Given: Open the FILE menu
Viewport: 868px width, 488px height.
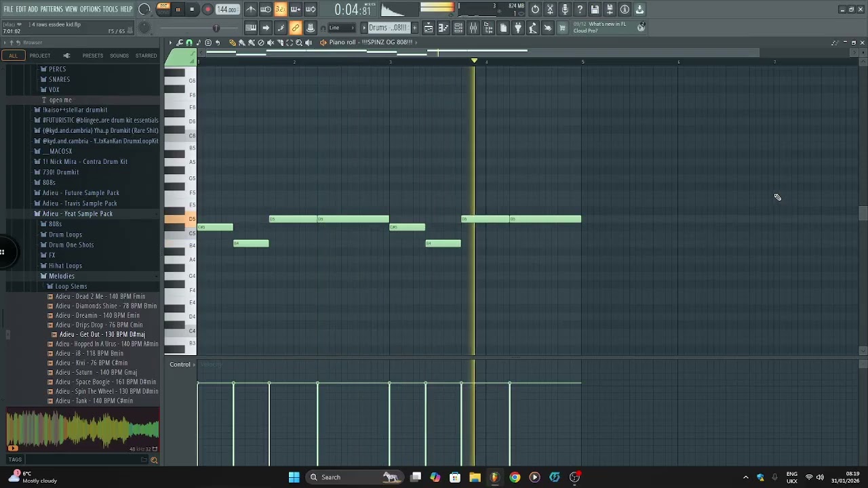Looking at the screenshot, I should [9, 9].
